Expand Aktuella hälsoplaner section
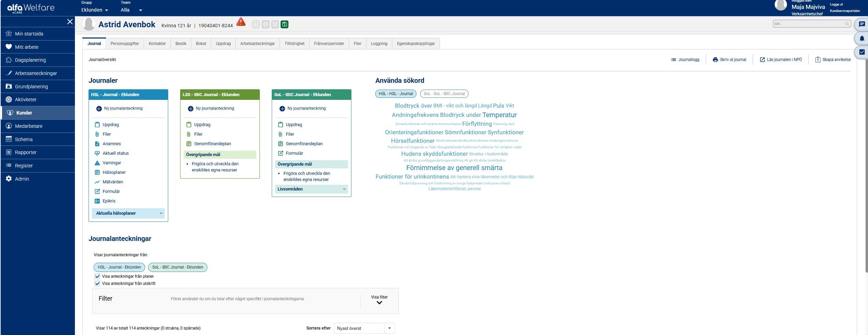This screenshot has height=335, width=868. (x=128, y=213)
